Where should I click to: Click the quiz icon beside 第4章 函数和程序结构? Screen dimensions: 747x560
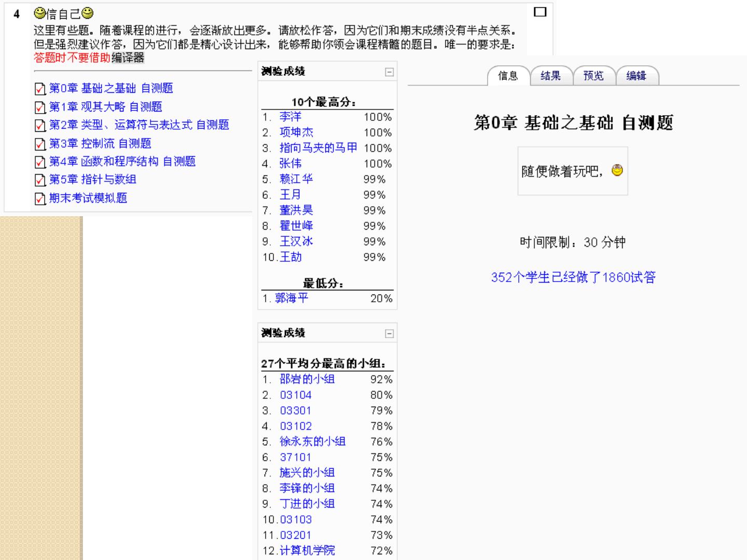tap(40, 162)
